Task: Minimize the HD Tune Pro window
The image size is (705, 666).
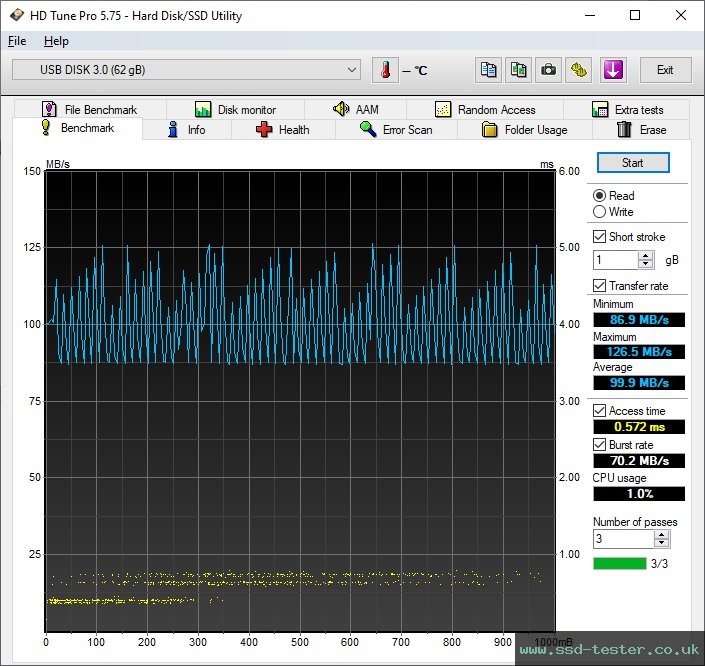Action: coord(590,15)
